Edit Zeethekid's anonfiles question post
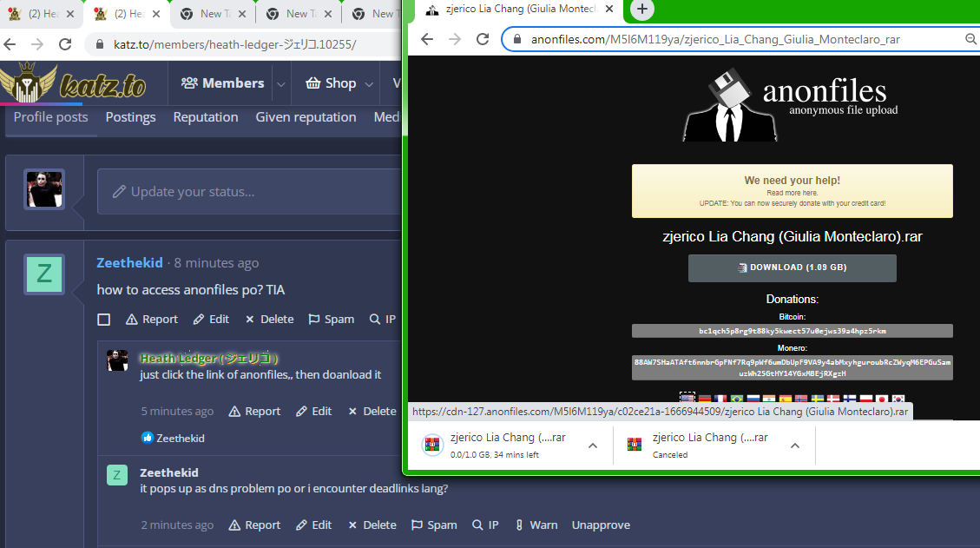Screen dimensions: 980x548 point(211,319)
